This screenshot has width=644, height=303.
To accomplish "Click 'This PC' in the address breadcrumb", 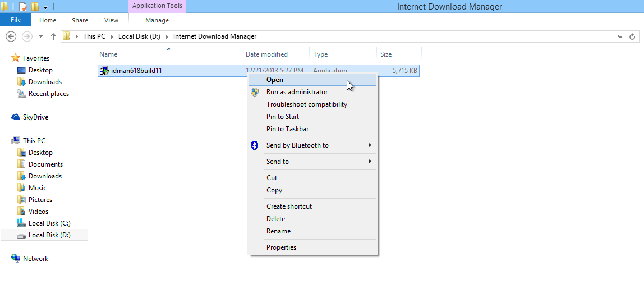I will click(94, 36).
